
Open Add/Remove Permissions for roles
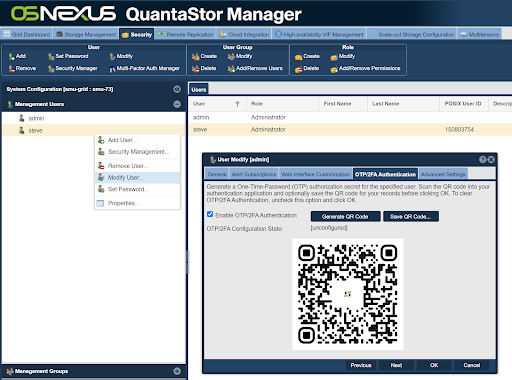(365, 68)
